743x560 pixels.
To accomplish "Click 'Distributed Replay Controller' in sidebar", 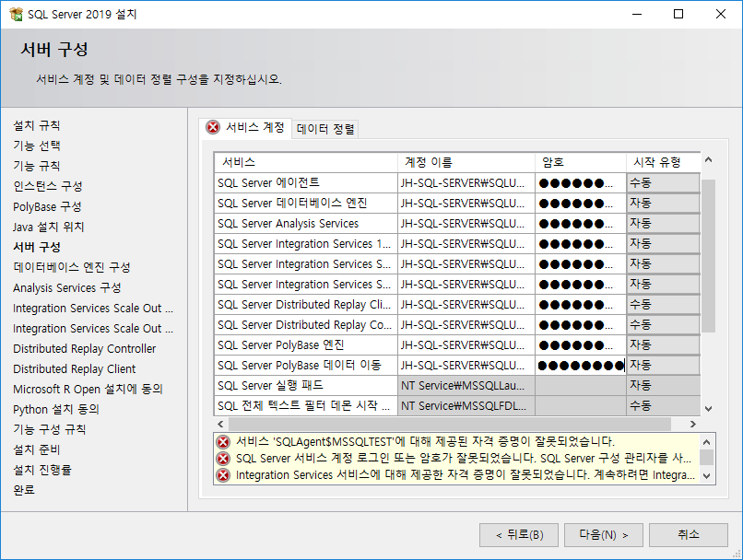I will [84, 349].
